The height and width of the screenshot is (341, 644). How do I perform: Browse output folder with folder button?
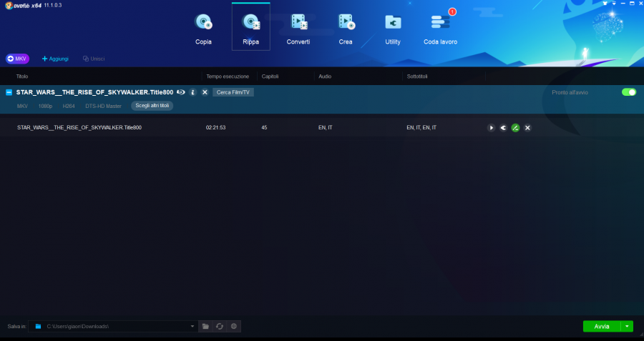point(205,326)
